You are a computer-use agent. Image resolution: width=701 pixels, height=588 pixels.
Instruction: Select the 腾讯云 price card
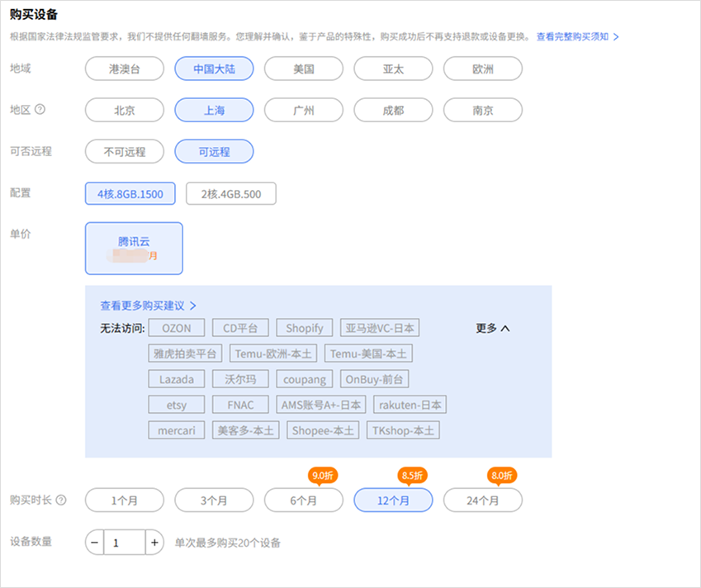pyautogui.click(x=134, y=248)
